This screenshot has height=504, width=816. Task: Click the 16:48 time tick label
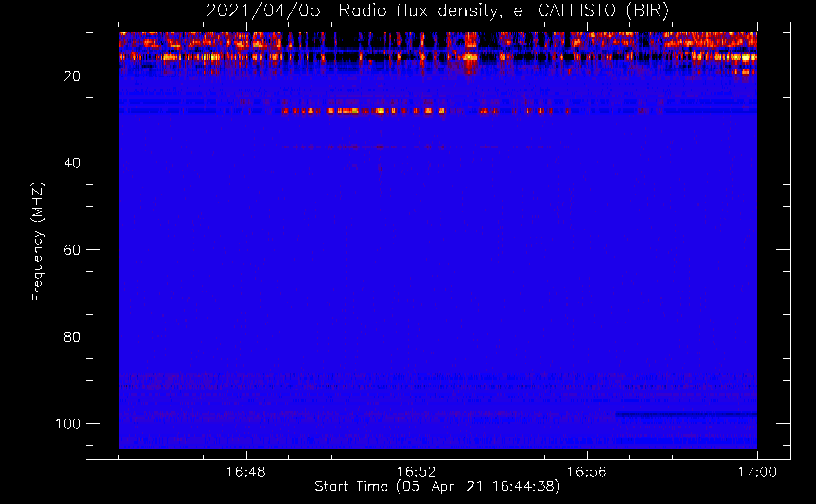(246, 472)
